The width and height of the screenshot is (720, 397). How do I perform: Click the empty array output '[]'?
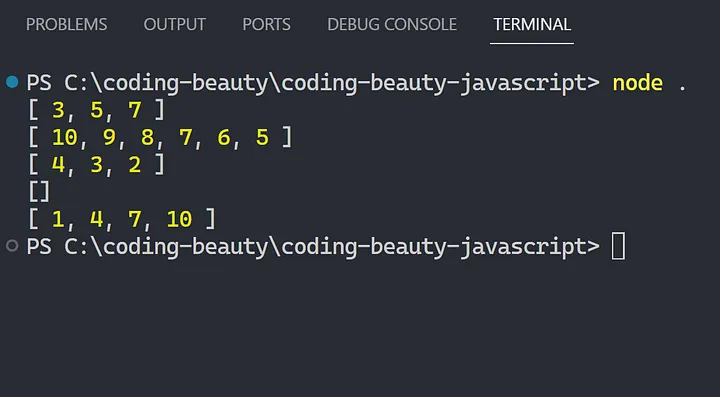pos(39,191)
